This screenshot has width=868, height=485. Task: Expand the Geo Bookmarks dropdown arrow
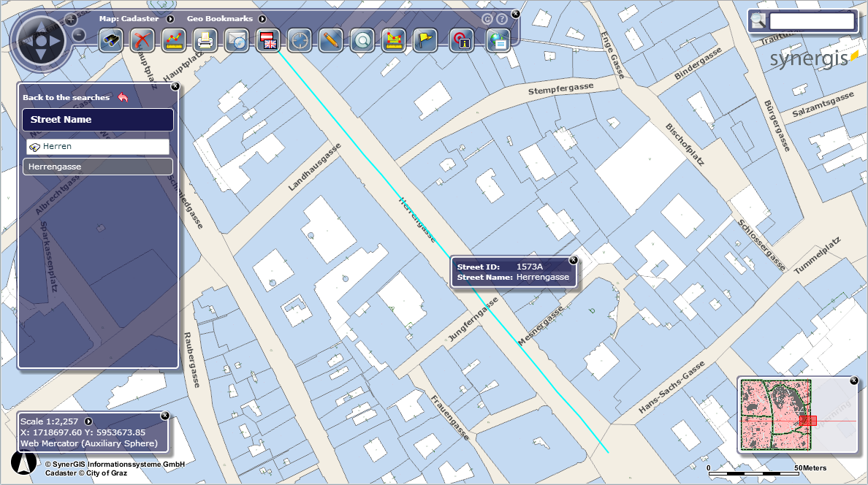coord(262,18)
